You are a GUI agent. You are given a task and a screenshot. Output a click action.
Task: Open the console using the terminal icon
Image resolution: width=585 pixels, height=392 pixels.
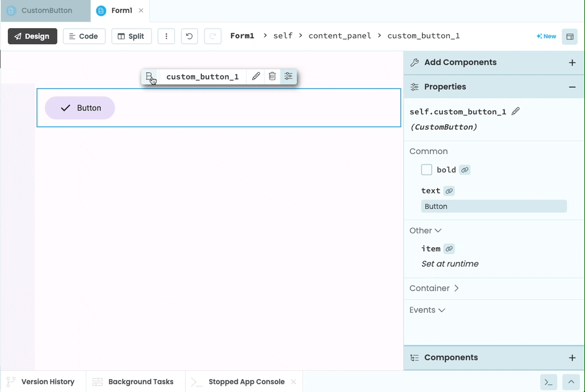(548, 382)
